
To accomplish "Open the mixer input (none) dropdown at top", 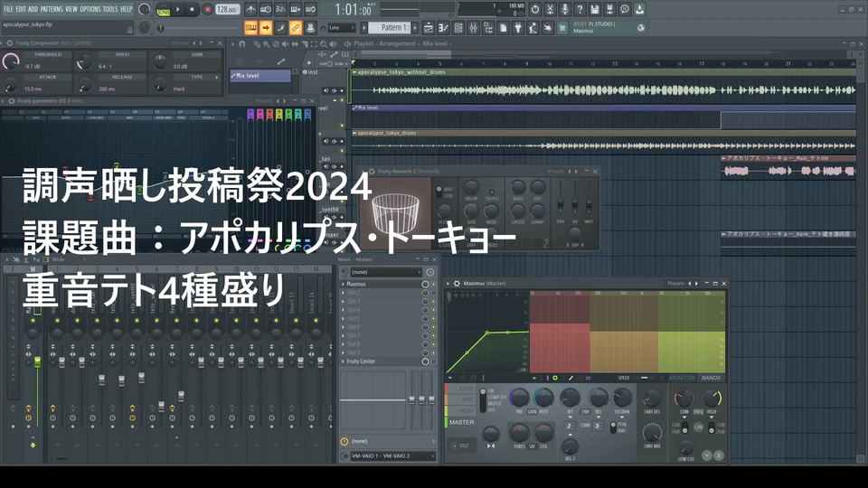I will pos(386,272).
